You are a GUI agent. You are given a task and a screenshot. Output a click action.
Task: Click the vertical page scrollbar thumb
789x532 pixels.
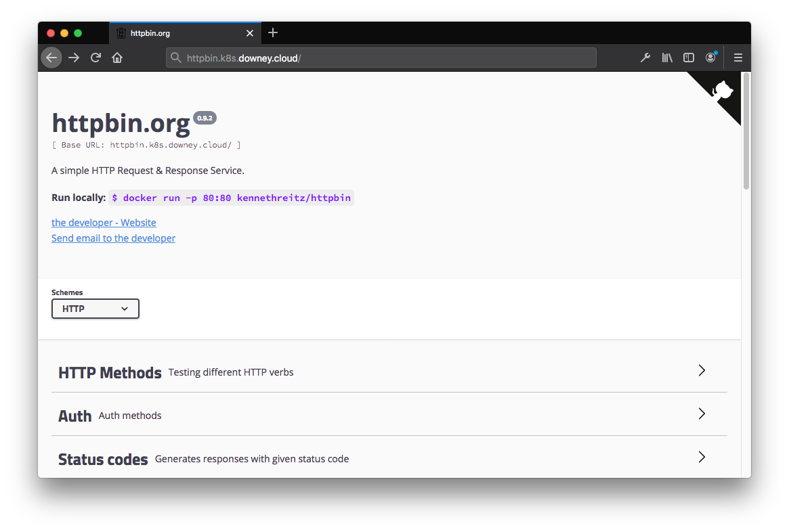[746, 132]
